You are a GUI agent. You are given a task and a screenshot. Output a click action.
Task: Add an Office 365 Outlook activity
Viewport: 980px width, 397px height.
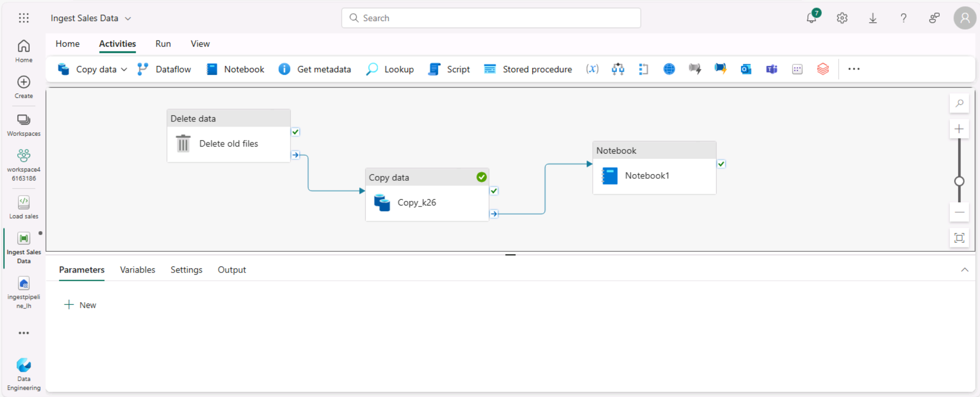coord(746,69)
